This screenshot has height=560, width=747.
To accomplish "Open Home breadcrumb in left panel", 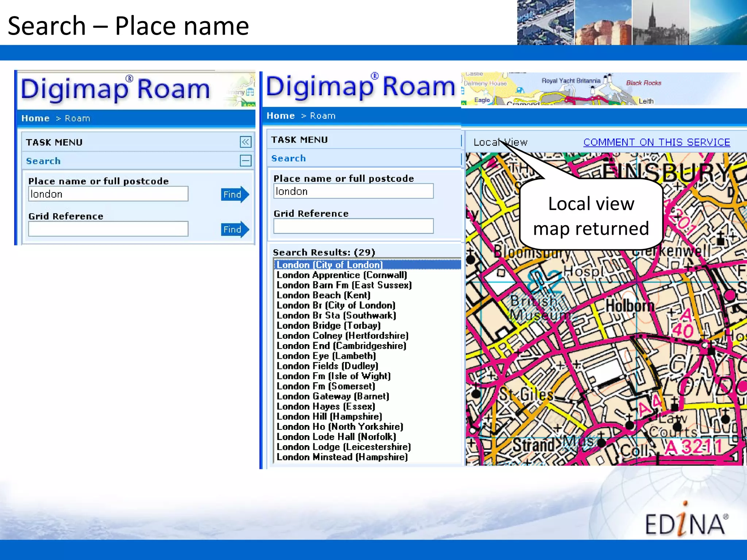I will (x=35, y=118).
